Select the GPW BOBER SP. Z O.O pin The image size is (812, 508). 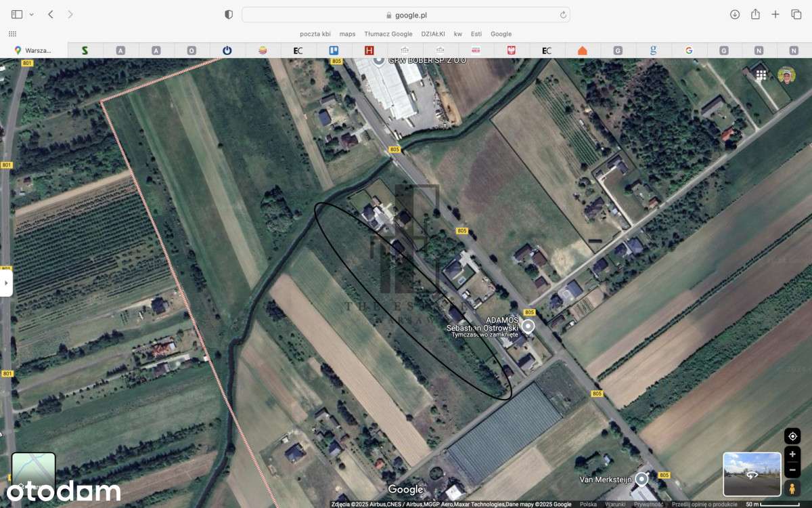(x=379, y=60)
